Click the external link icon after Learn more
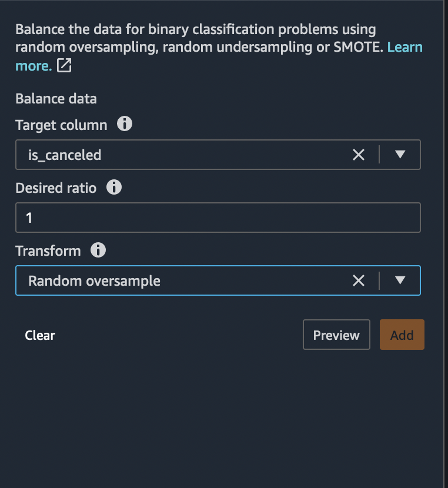This screenshot has width=448, height=488. point(63,66)
